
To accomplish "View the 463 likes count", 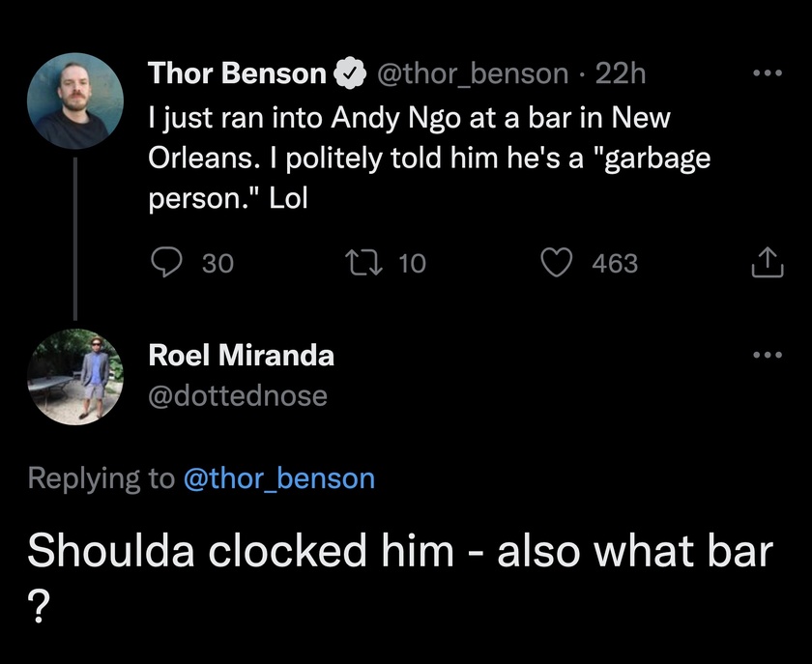I will tap(615, 262).
